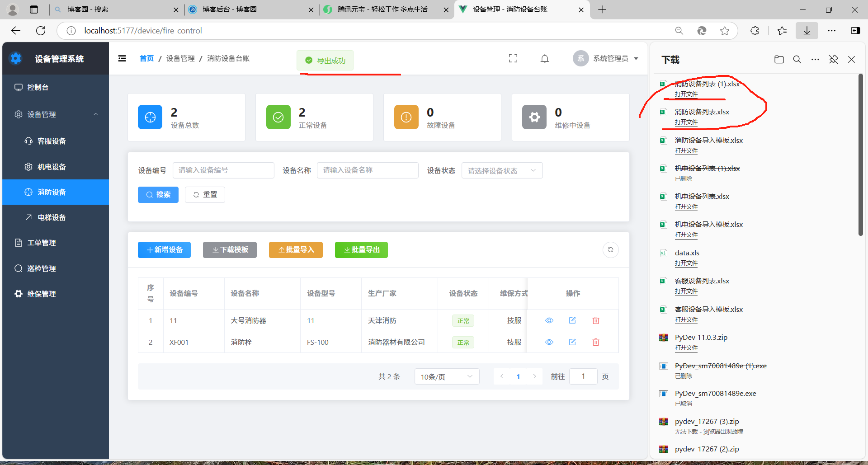Go to 电梯设备 in the sidebar
The image size is (868, 465).
coord(56,217)
